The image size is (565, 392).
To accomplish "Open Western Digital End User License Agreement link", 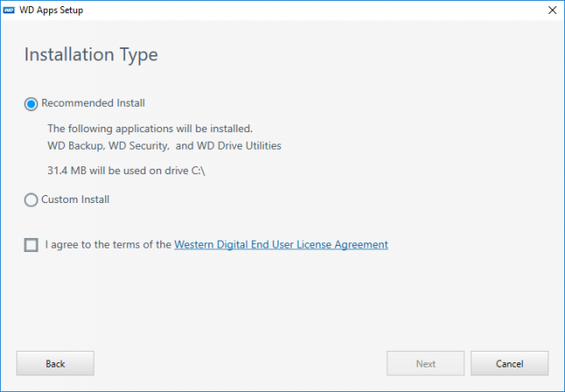I will pyautogui.click(x=281, y=244).
